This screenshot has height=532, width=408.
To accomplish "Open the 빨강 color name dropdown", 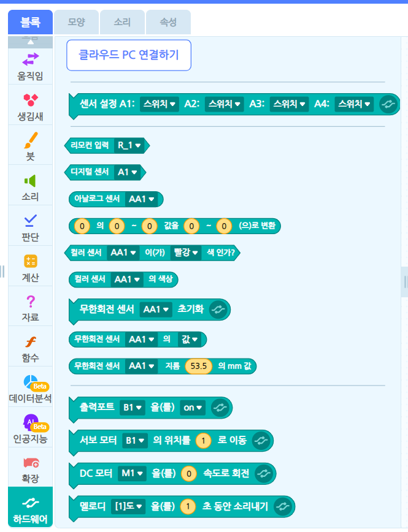I will [186, 253].
